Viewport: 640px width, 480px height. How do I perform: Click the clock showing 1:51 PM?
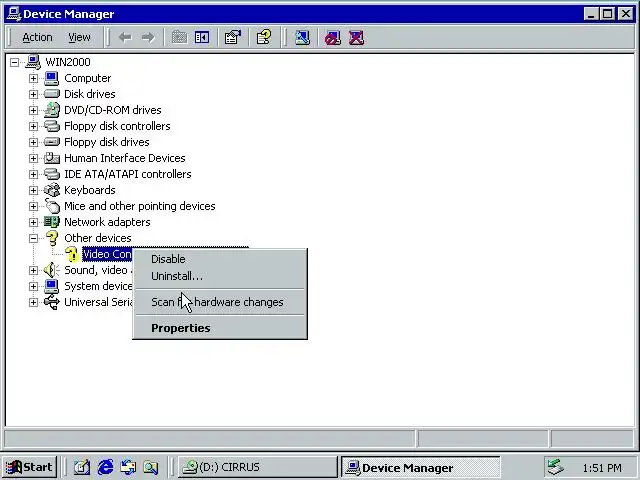click(602, 468)
